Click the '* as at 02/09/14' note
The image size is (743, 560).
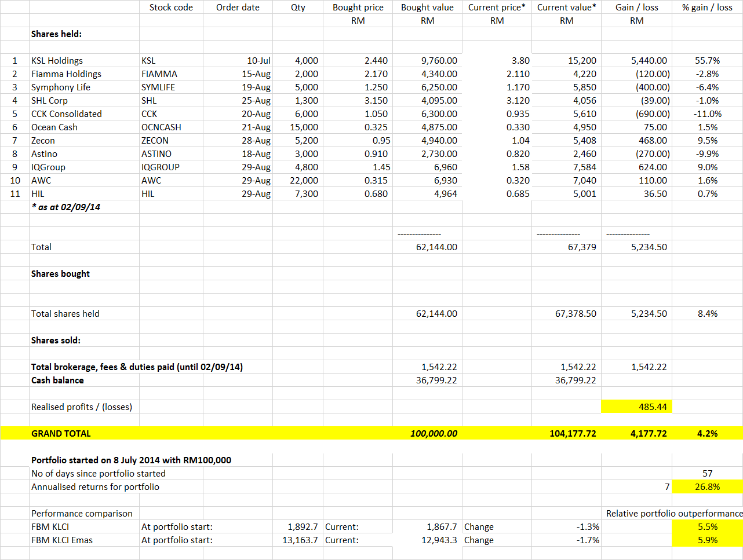coord(65,207)
